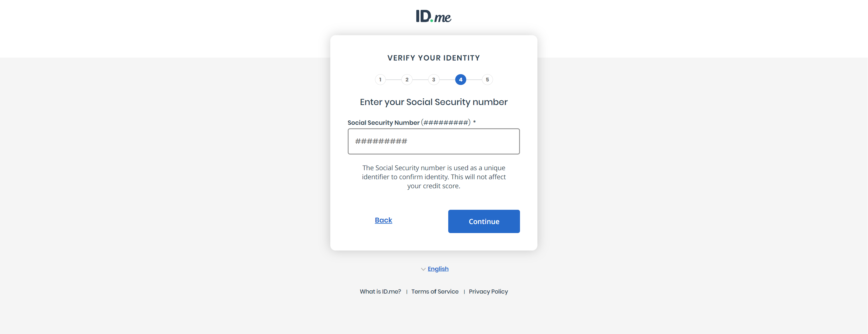Expand the language chevron beside English
The image size is (868, 334).
point(423,269)
